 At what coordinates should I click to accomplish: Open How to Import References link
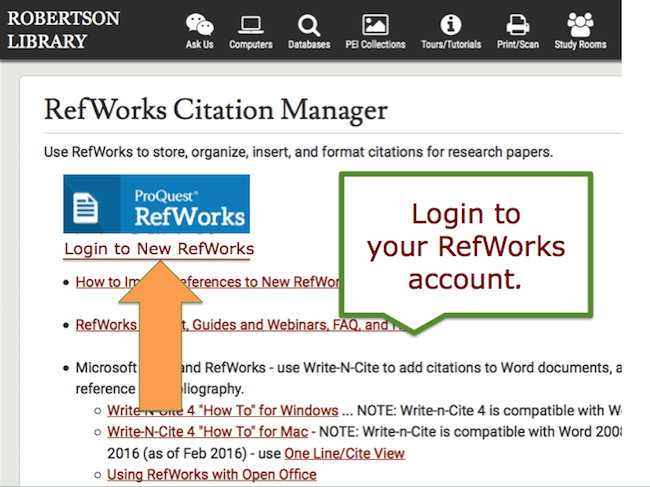point(207,282)
